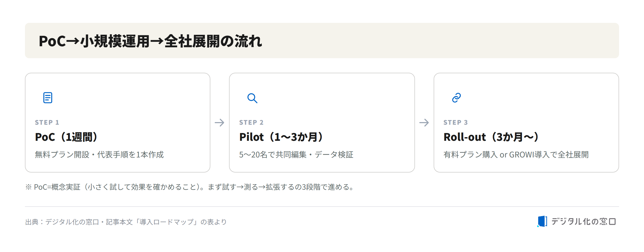Click the blue logo icon of デジタル化の窓口
This screenshot has width=644, height=252.
click(542, 221)
